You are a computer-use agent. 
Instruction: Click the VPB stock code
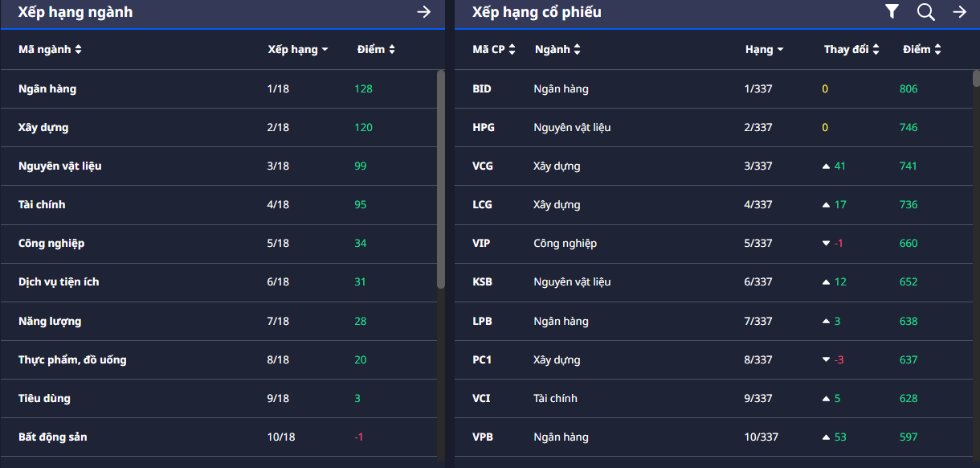click(x=482, y=437)
